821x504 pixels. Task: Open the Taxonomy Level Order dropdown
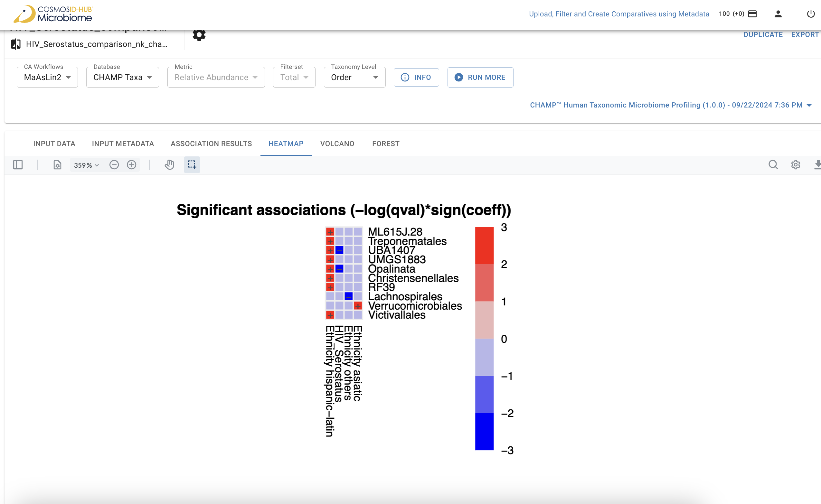pyautogui.click(x=354, y=77)
